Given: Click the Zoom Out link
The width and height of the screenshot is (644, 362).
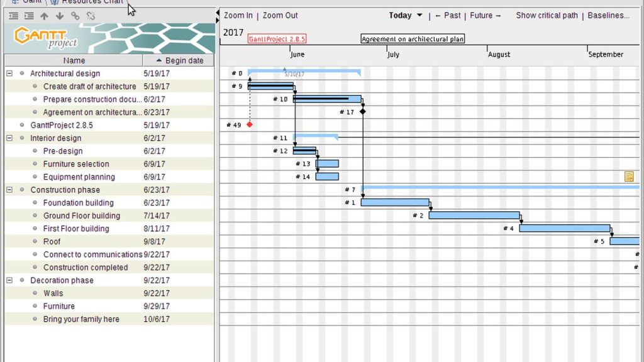Looking at the screenshot, I should pyautogui.click(x=280, y=15).
